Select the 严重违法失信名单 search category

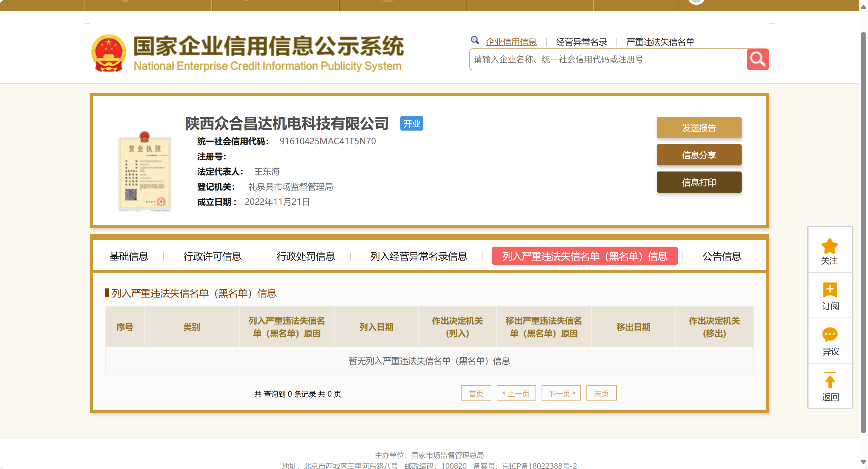(x=660, y=42)
